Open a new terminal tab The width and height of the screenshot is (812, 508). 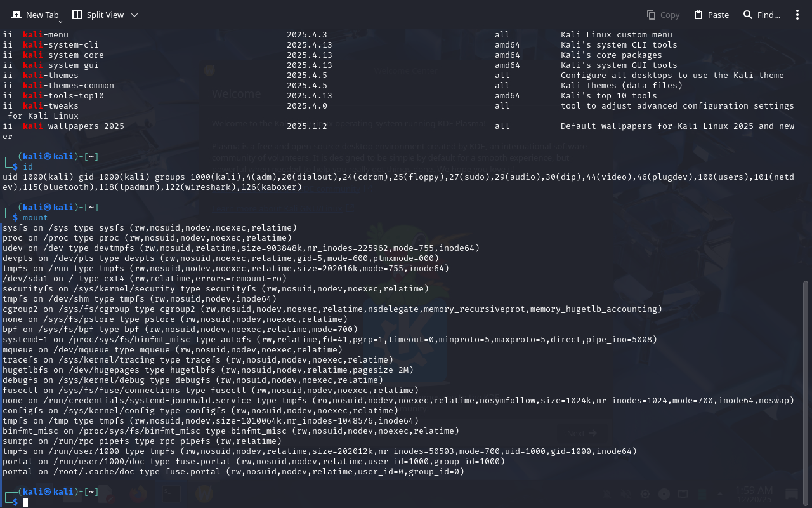34,15
